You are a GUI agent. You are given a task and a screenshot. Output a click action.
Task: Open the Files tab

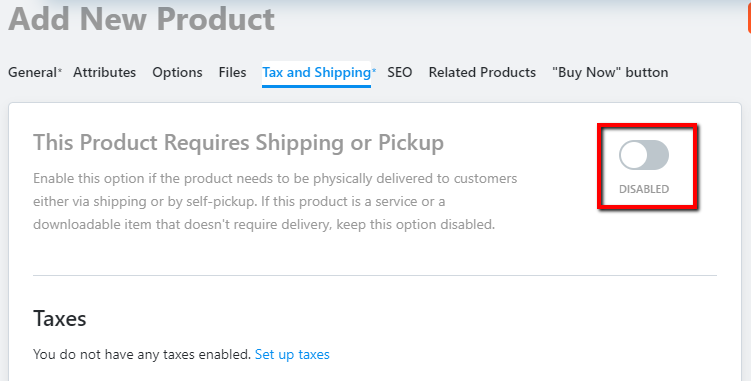pos(232,72)
